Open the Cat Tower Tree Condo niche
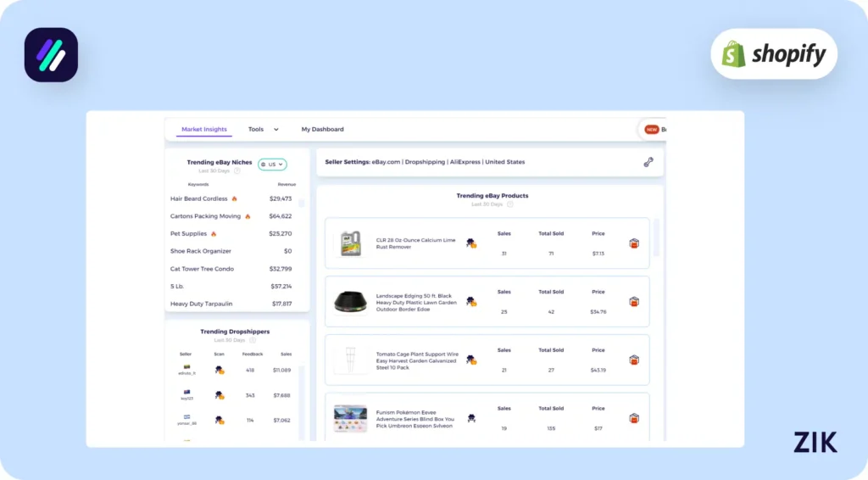The width and height of the screenshot is (868, 480). [202, 269]
